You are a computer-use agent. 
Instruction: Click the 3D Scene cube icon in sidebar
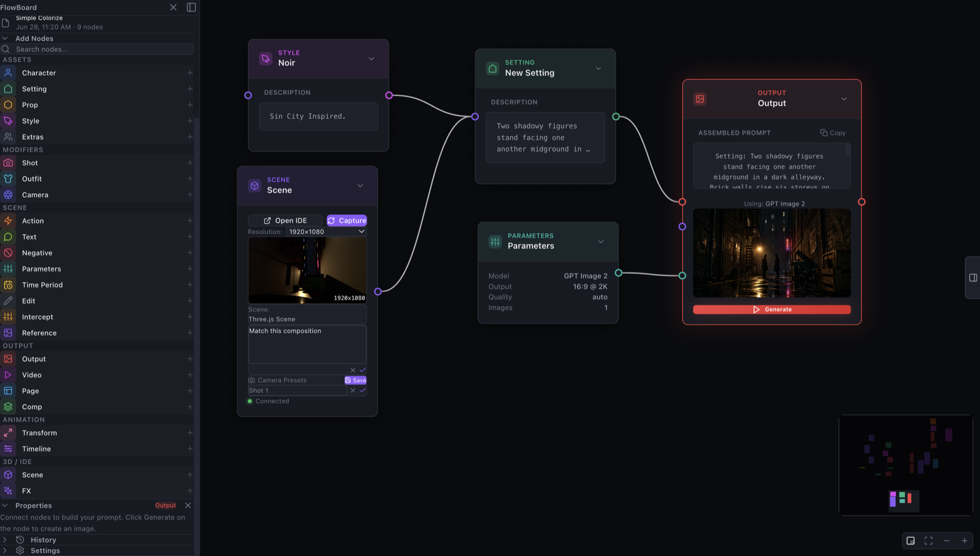pos(8,475)
